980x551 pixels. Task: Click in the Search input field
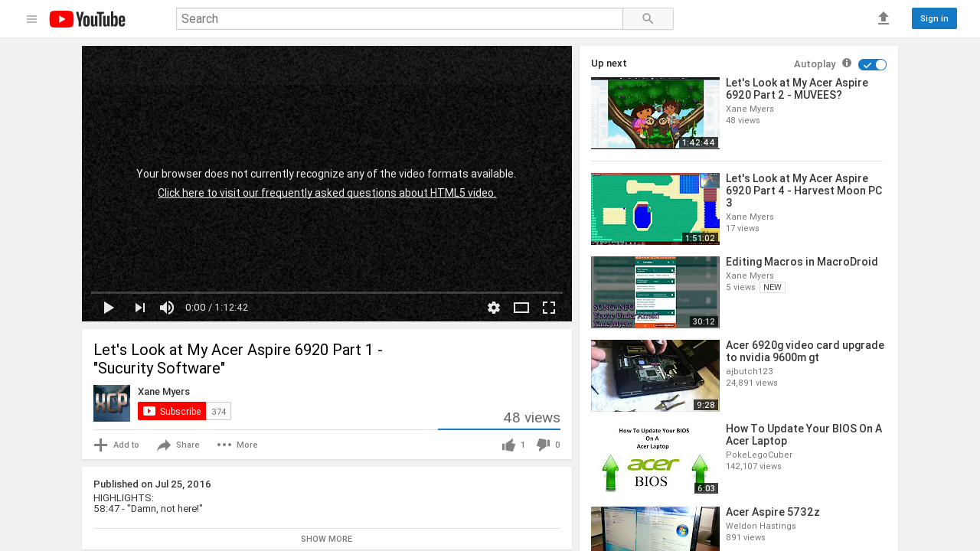click(x=400, y=19)
